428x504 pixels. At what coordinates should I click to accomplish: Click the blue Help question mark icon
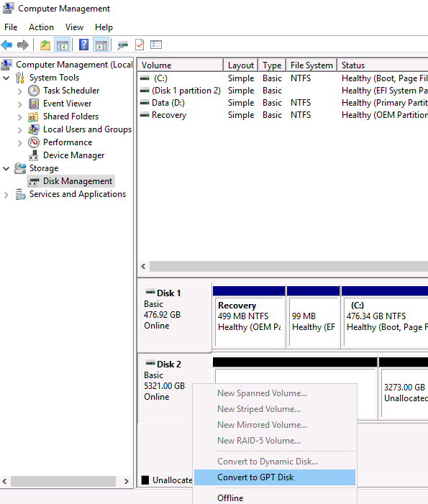click(83, 45)
